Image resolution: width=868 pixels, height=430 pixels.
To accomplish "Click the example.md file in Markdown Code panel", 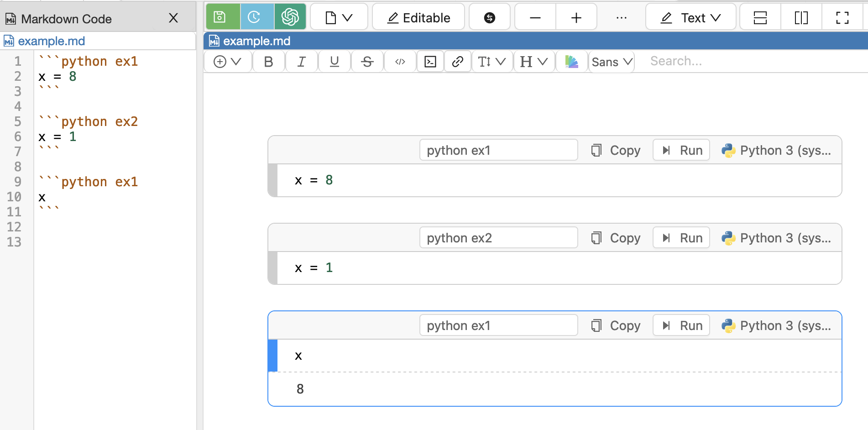I will click(x=51, y=41).
